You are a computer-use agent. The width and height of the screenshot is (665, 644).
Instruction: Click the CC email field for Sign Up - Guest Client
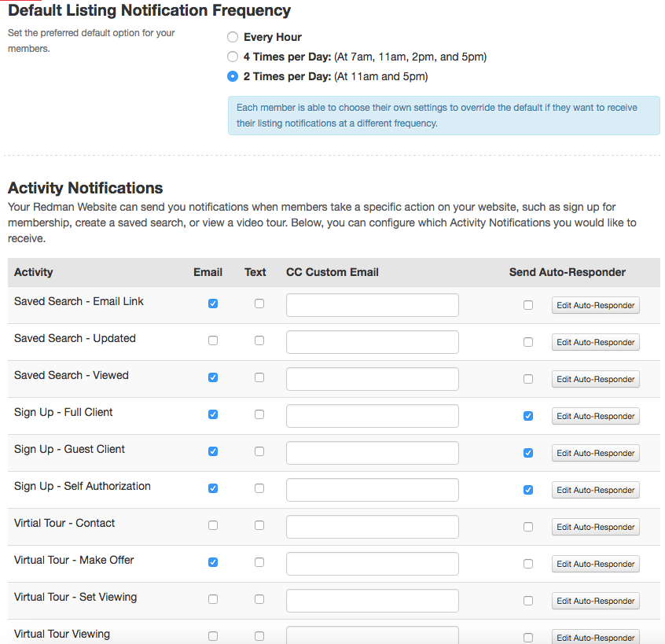372,452
